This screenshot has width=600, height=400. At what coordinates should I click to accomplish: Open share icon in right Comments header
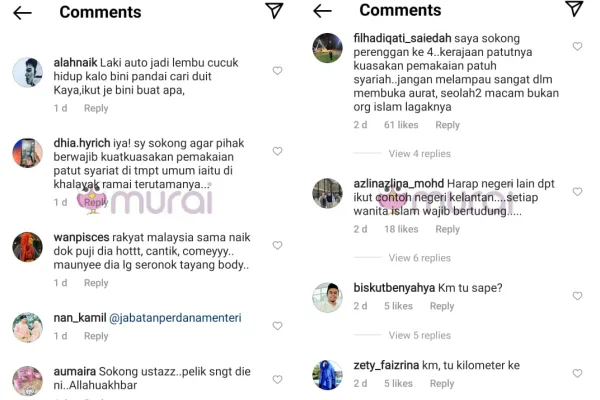574,8
